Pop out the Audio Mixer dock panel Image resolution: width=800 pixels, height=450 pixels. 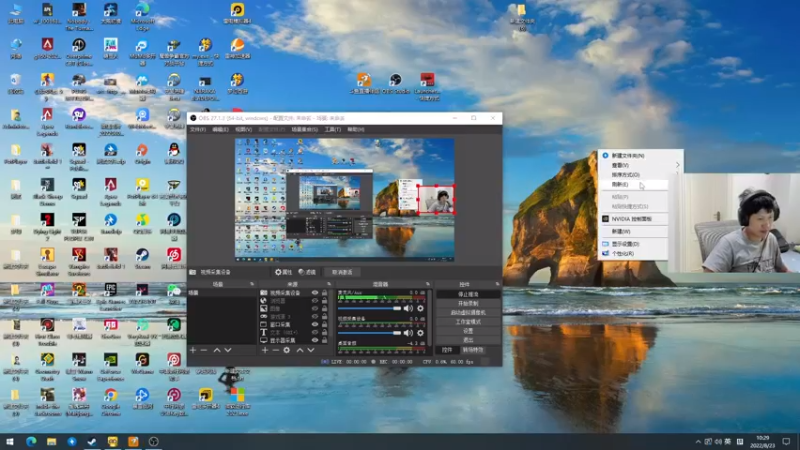point(428,284)
